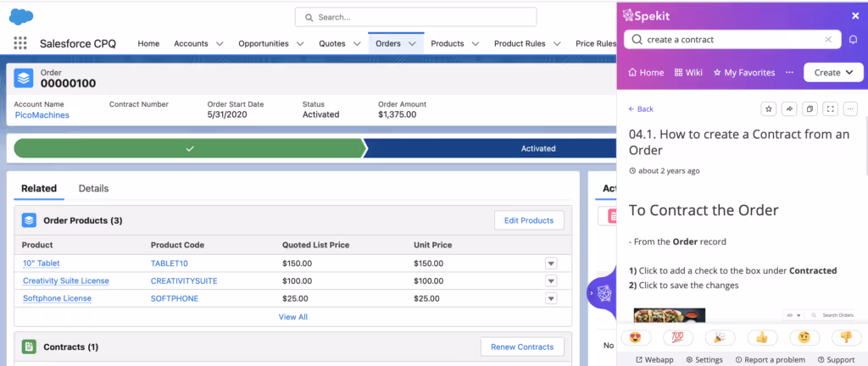Click SOFTPHONE product code
Image resolution: width=868 pixels, height=366 pixels.
(175, 298)
